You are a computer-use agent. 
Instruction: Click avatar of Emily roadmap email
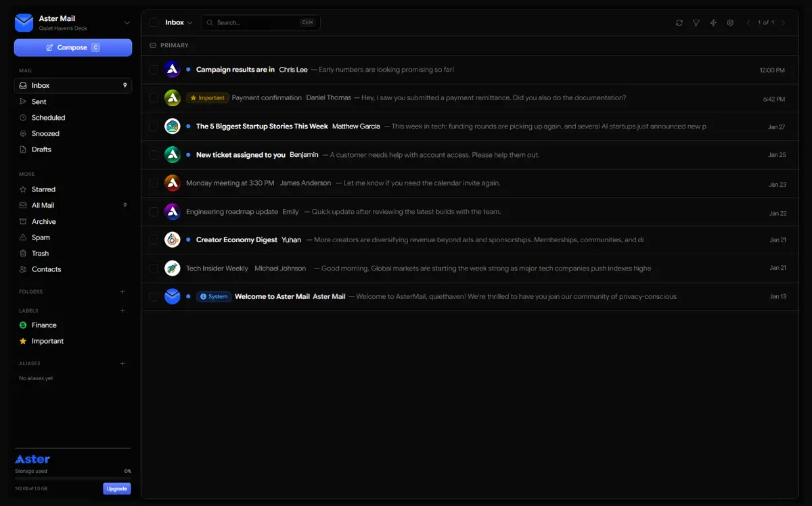point(173,212)
